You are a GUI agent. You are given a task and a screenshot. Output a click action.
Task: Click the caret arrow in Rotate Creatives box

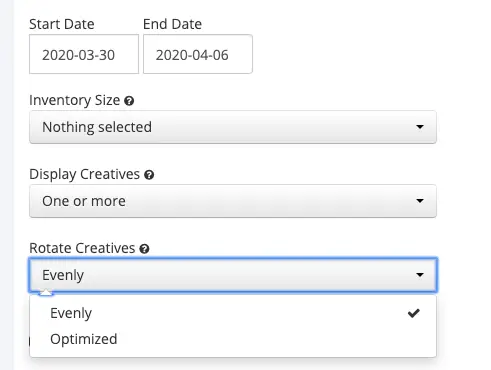(420, 275)
